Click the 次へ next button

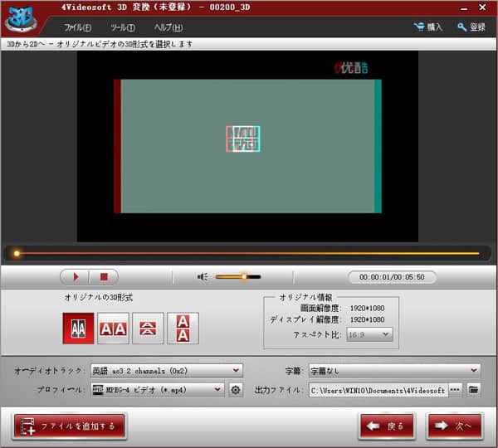(x=454, y=426)
